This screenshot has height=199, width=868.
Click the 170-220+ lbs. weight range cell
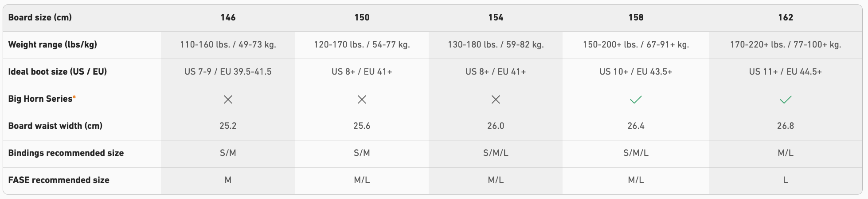click(x=785, y=44)
